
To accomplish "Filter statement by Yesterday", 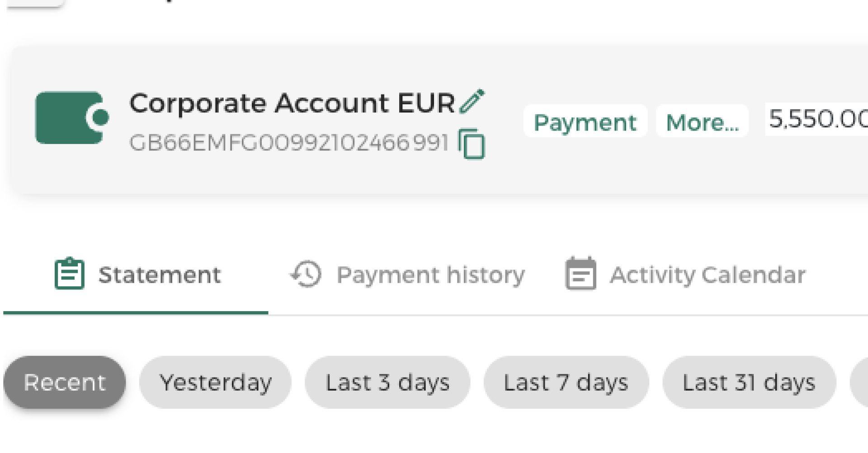I will [x=216, y=382].
